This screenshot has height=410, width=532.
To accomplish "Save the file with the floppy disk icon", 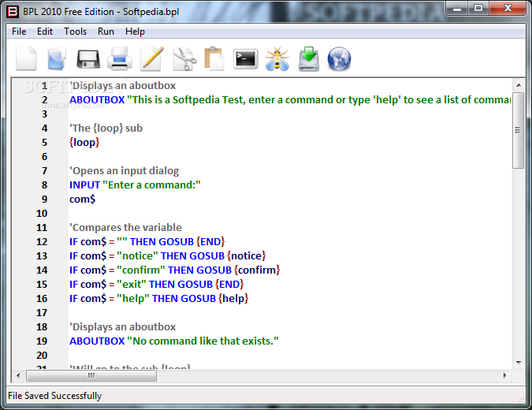I will pyautogui.click(x=88, y=59).
